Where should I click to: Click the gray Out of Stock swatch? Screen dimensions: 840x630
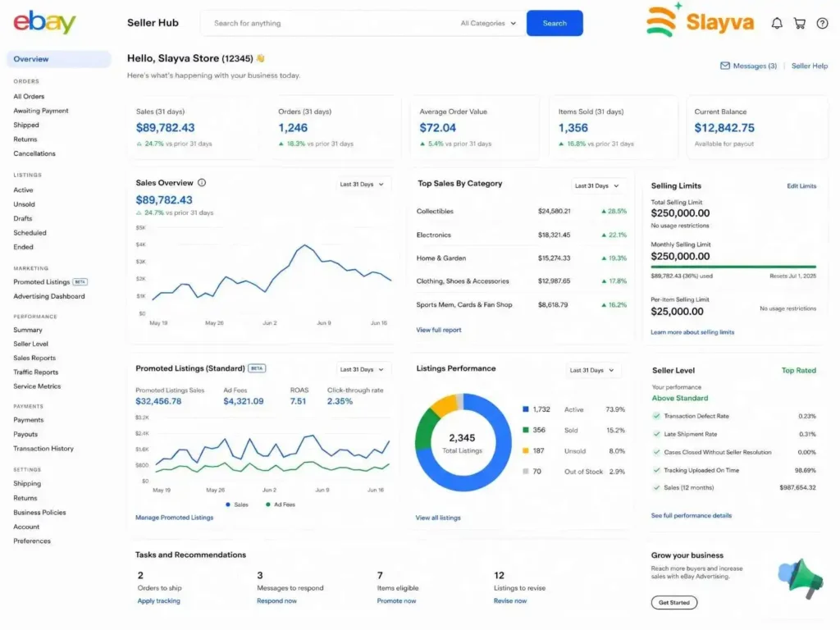526,472
